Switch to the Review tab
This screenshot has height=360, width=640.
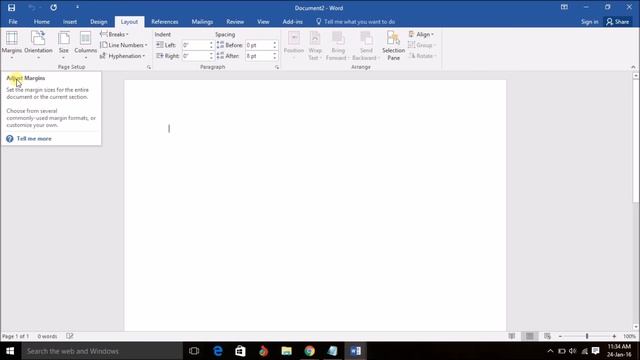coord(235,22)
